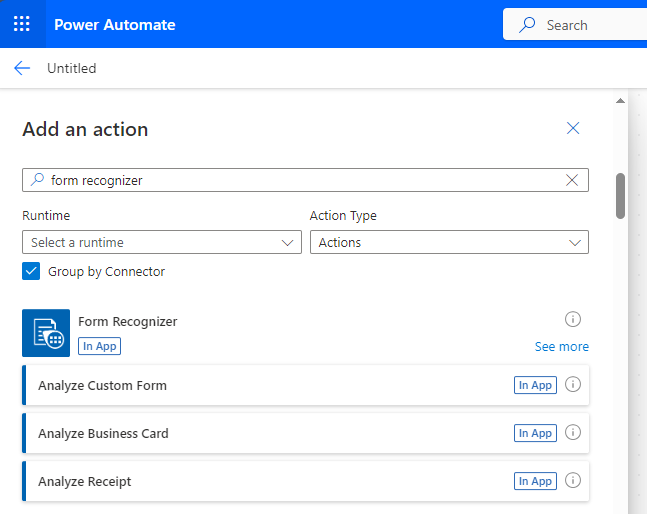
Task: Click the Power Automate top Search box
Action: coord(575,25)
